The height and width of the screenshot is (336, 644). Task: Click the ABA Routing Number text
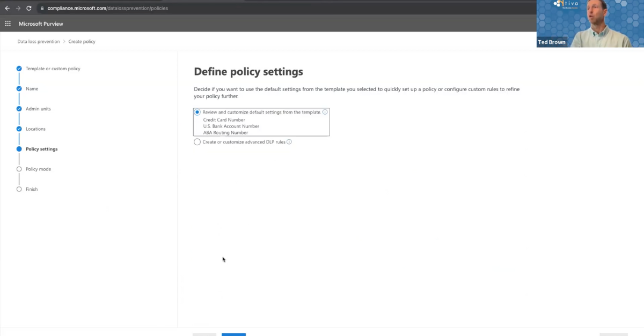226,132
